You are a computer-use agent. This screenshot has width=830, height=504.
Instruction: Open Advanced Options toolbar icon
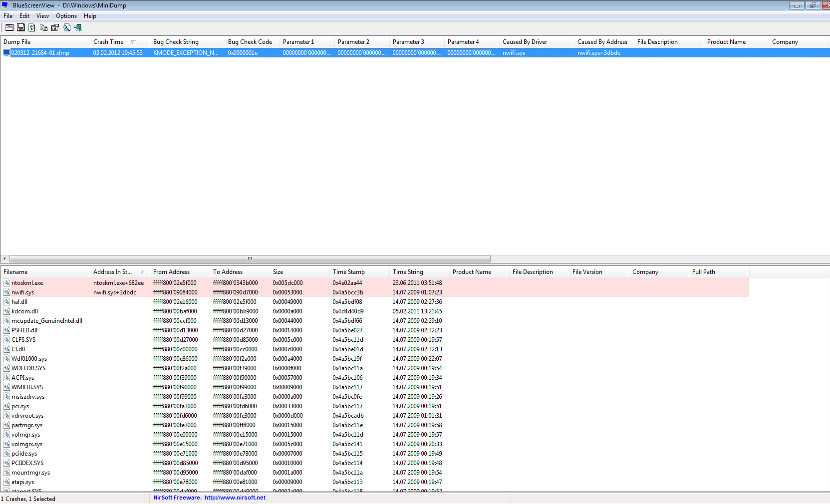click(x=9, y=27)
